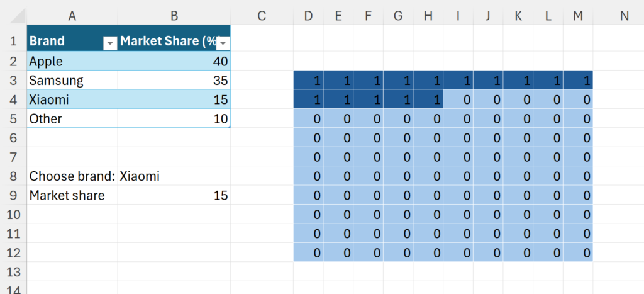This screenshot has height=294, width=644.
Task: Click dark blue waffle cell D3
Action: coord(308,81)
